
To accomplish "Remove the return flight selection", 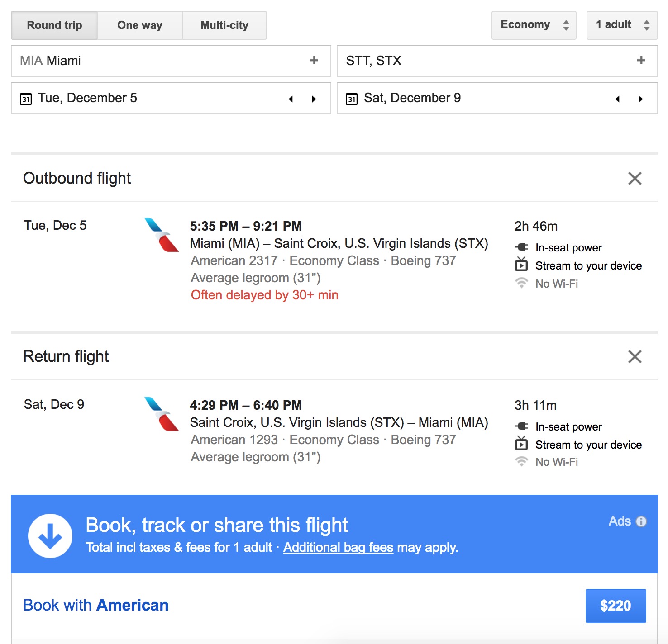I will pos(635,357).
